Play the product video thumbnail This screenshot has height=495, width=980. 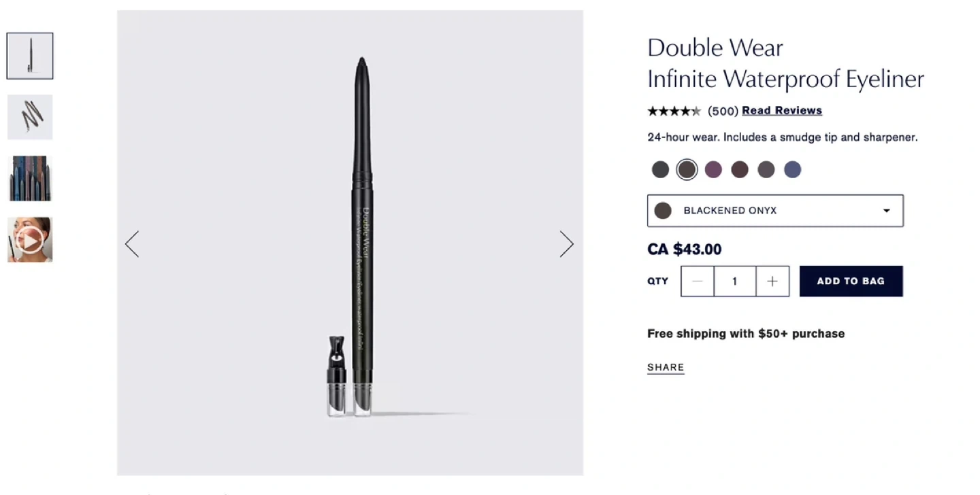click(30, 239)
